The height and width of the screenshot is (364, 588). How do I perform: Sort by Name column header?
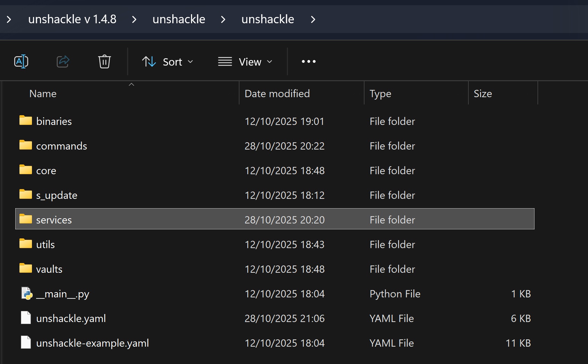[43, 94]
